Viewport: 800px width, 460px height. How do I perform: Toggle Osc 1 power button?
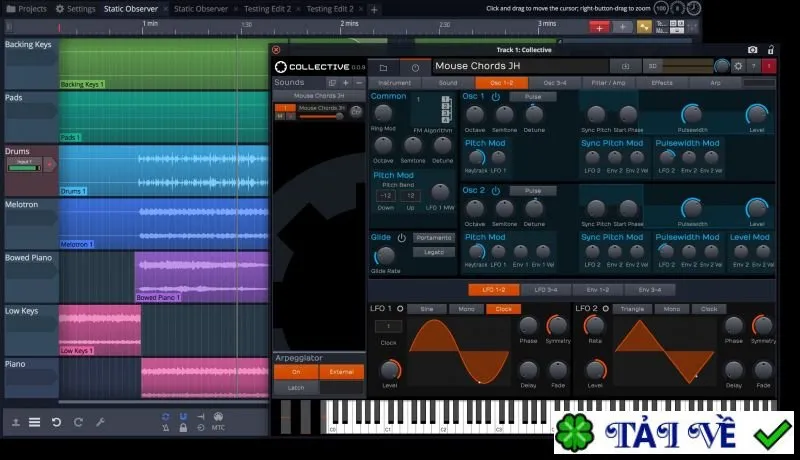tap(495, 96)
